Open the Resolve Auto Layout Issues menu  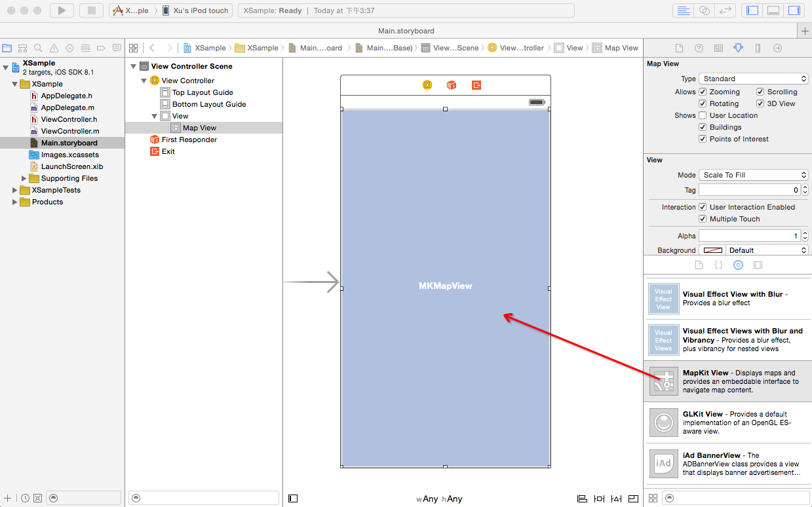coord(616,498)
